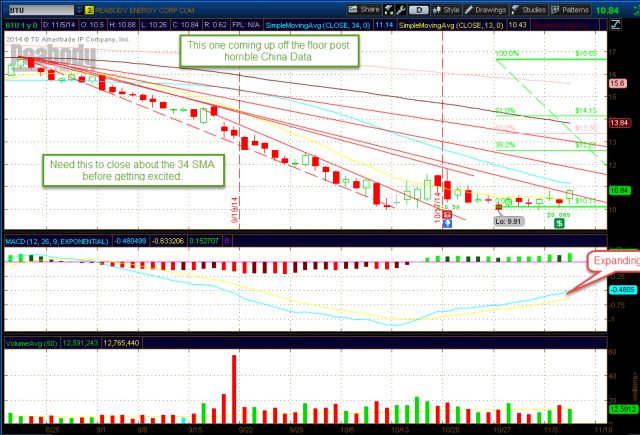Click the 38.2% Fibonacci level label
This screenshot has height=435, width=640.
coord(505,145)
